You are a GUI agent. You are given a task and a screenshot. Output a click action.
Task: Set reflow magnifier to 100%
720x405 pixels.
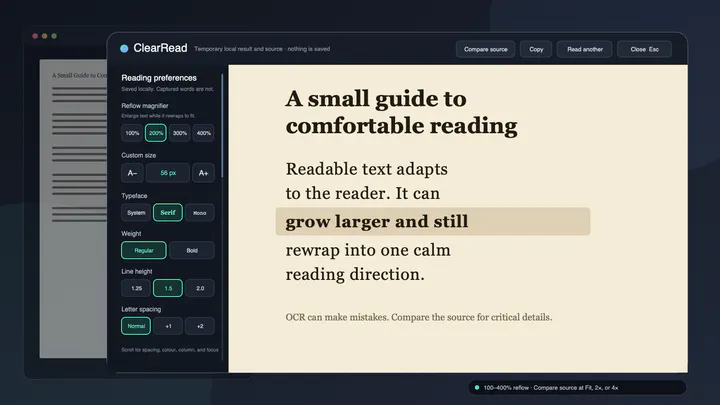tap(132, 133)
